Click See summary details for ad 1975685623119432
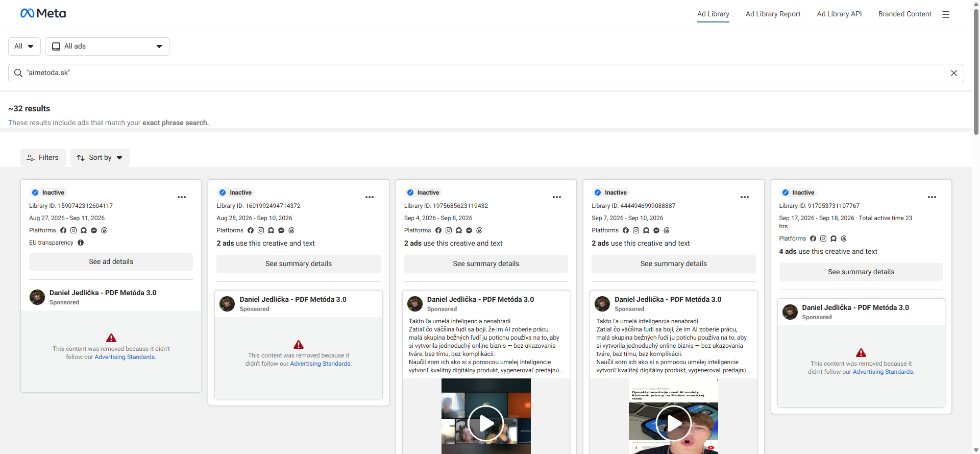 point(486,264)
